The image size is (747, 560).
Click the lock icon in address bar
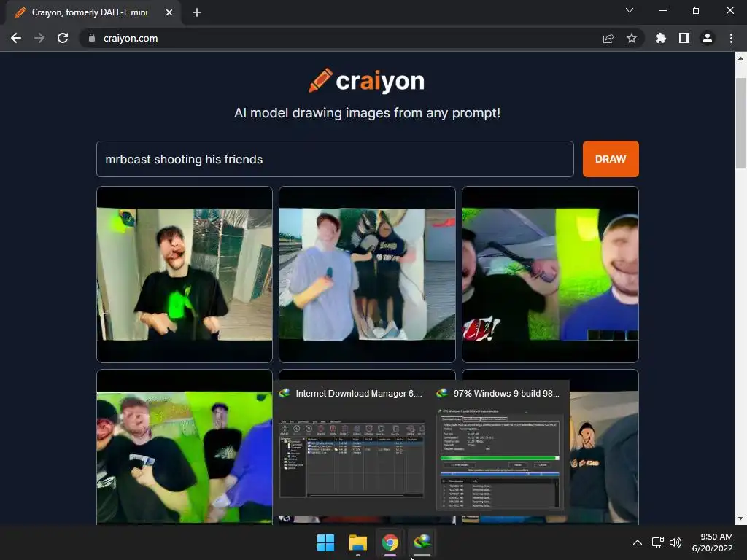92,38
